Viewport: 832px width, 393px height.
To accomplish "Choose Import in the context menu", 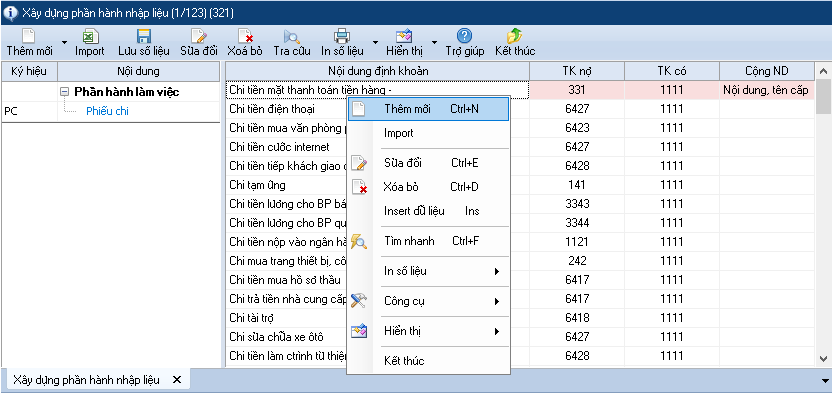I will click(x=428, y=133).
